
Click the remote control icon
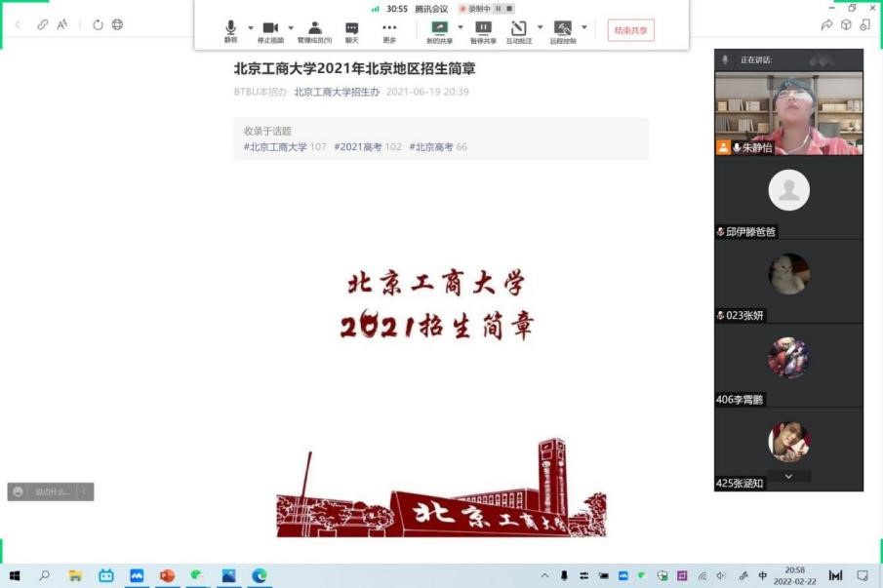click(562, 30)
